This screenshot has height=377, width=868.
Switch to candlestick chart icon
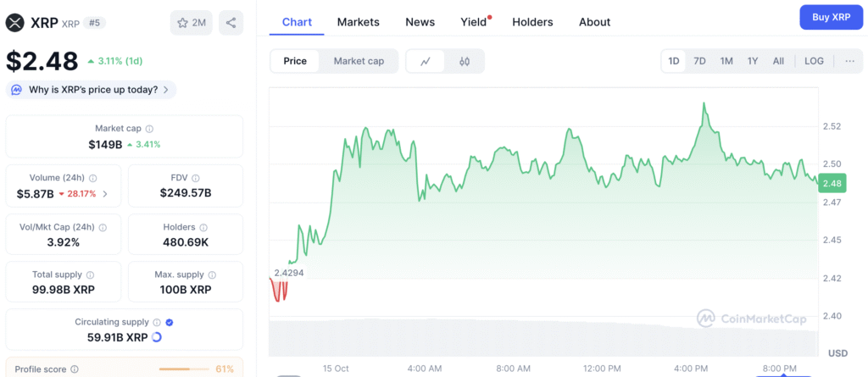click(465, 61)
